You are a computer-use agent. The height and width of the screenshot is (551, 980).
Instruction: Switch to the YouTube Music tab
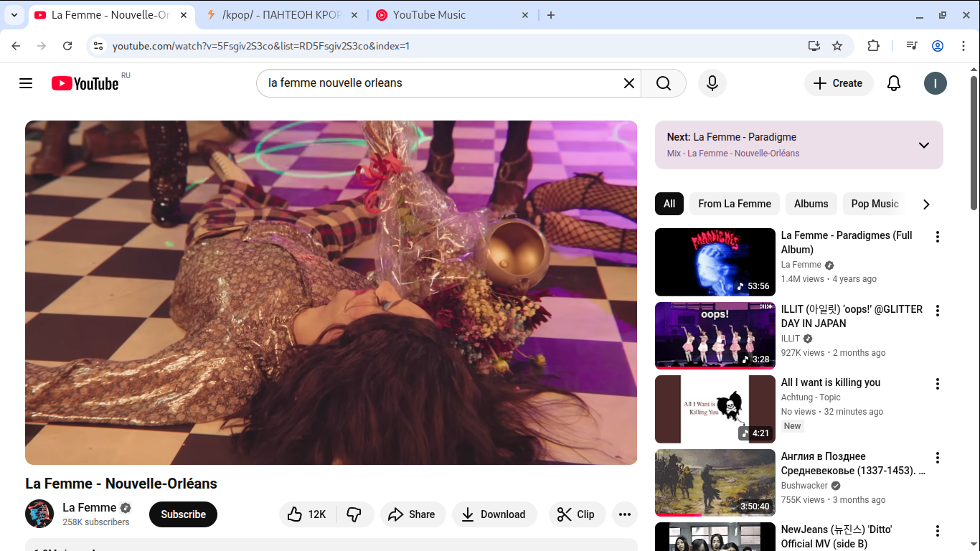[452, 15]
